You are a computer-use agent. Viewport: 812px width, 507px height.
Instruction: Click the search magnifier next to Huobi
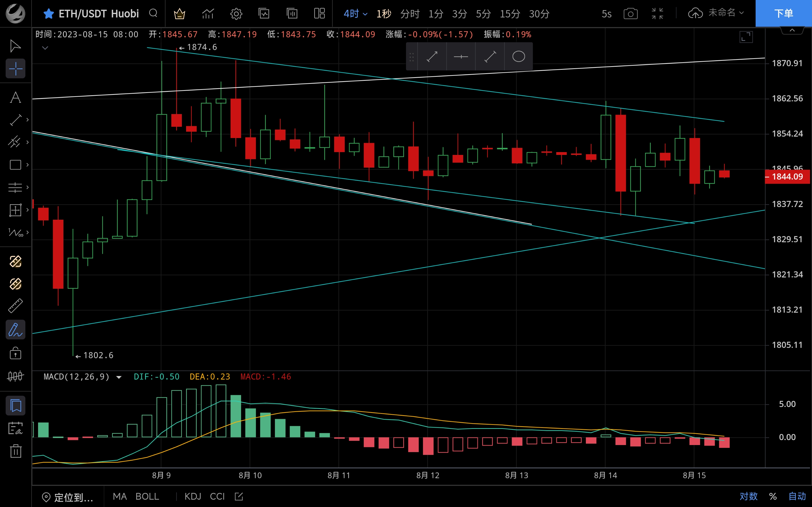(153, 14)
